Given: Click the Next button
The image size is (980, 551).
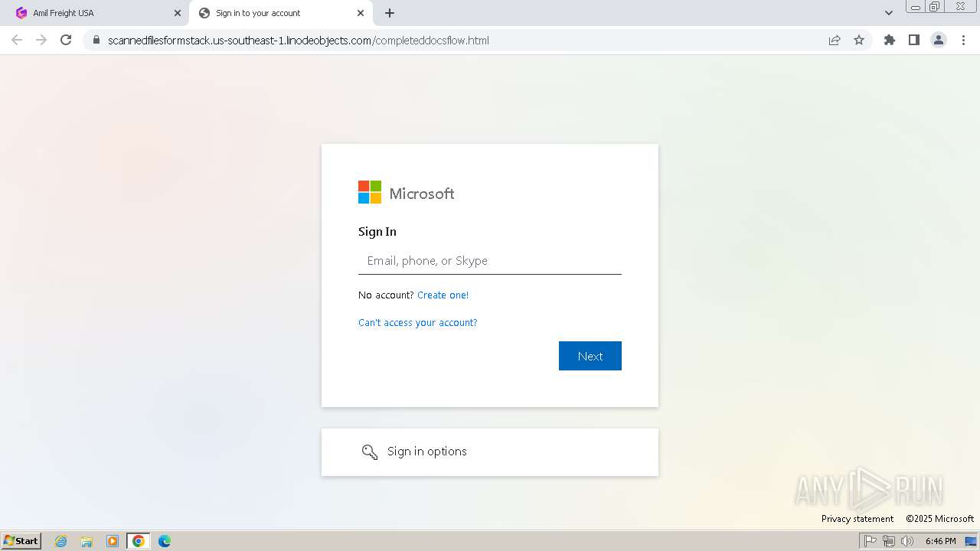Looking at the screenshot, I should point(590,356).
